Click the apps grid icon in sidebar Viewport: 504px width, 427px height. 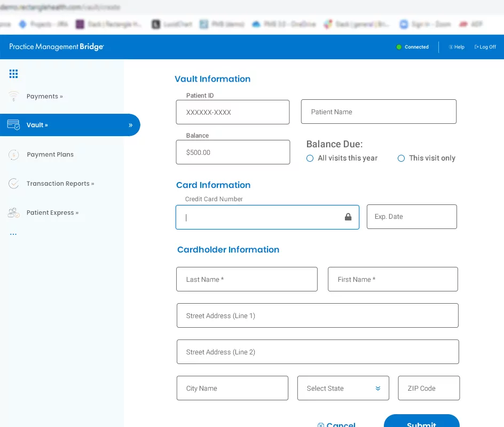click(13, 74)
